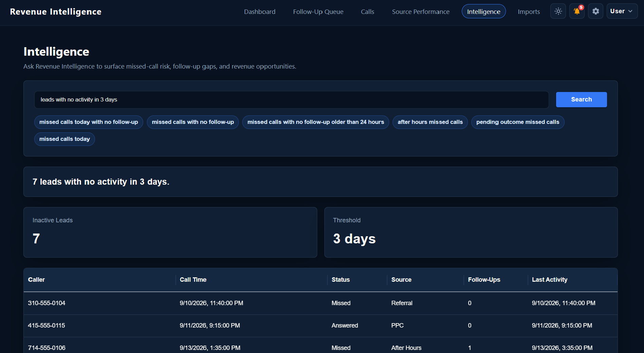Click Missed status for 714-555-0106
This screenshot has width=644, height=353.
point(341,348)
